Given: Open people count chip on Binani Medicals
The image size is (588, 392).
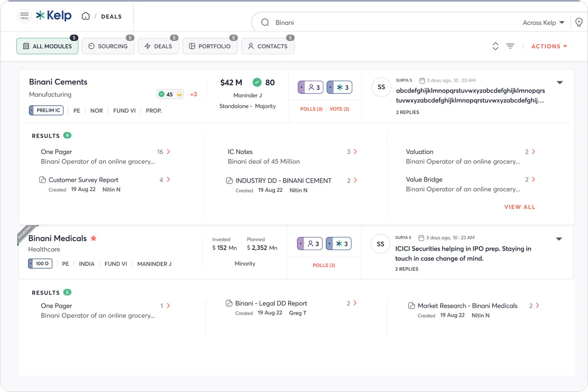Looking at the screenshot, I should click(x=310, y=244).
